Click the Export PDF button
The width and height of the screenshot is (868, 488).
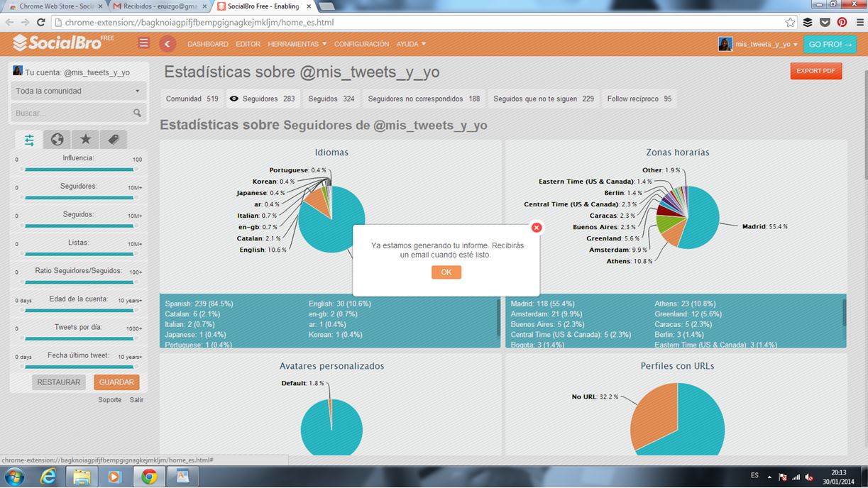(x=815, y=71)
